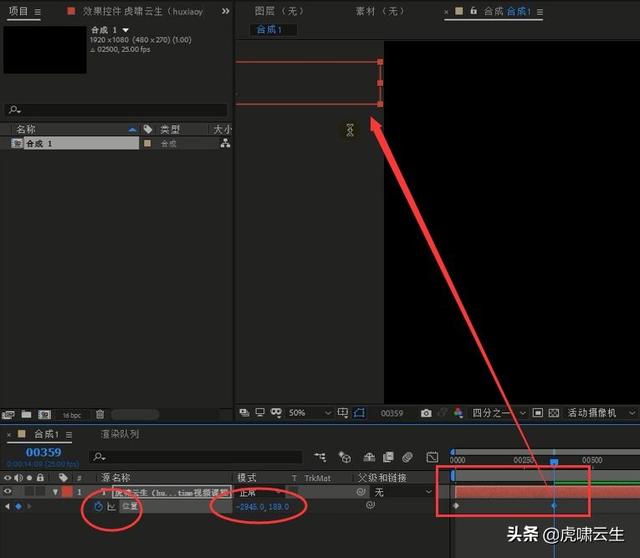Toggle mask and shape path visibility

276,413
